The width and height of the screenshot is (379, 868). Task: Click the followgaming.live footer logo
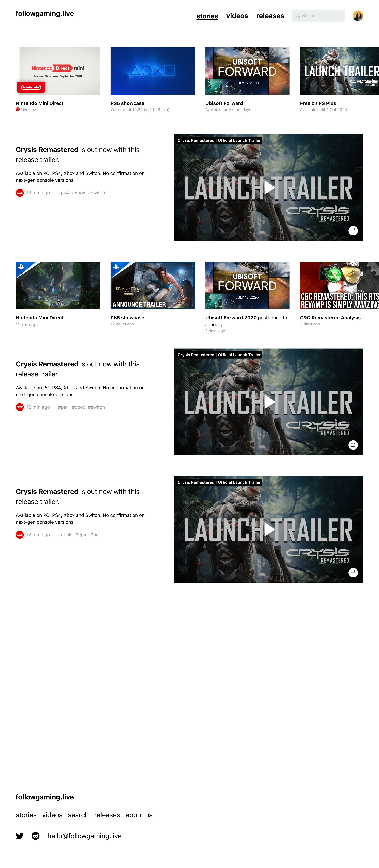coord(45,797)
